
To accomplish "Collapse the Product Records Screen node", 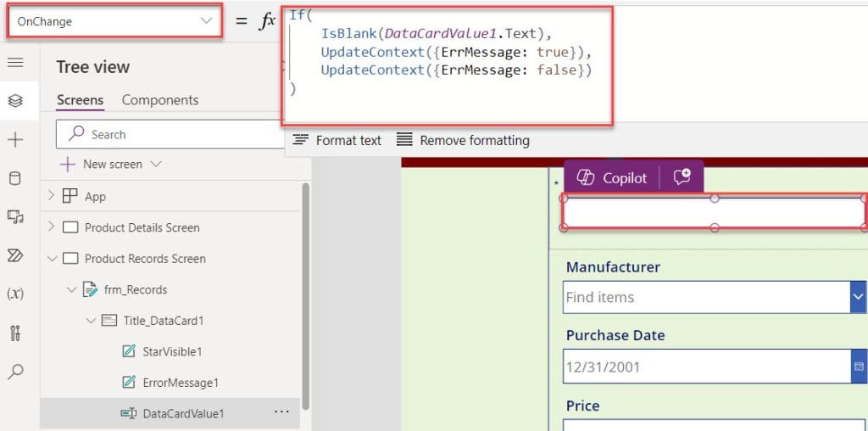I will pos(53,259).
